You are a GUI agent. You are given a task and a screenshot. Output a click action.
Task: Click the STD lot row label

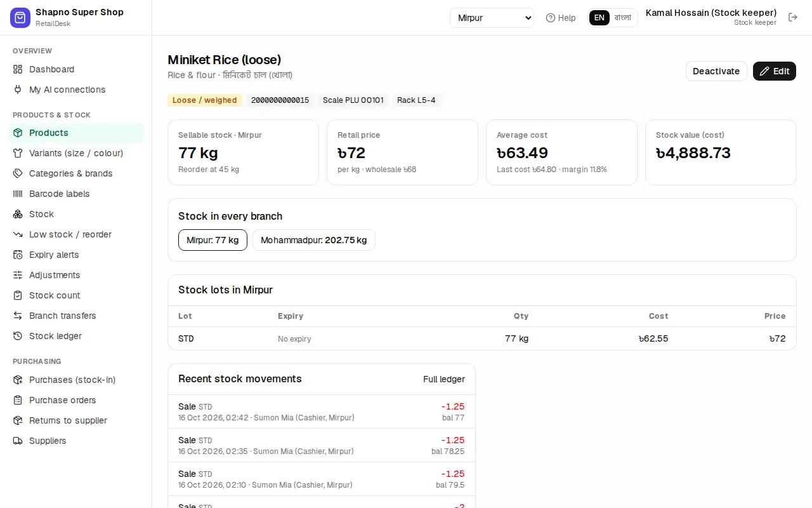click(x=186, y=338)
